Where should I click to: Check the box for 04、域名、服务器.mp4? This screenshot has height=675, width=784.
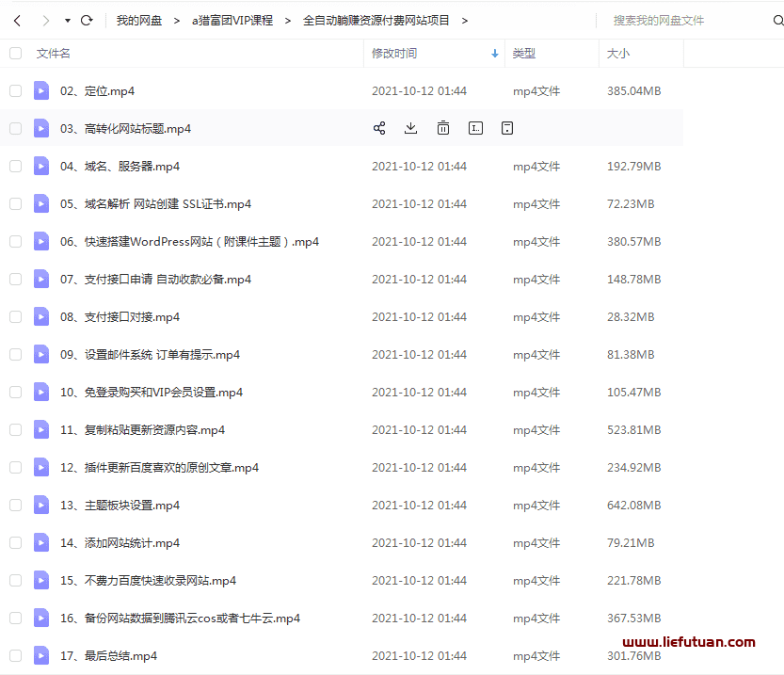coord(15,166)
